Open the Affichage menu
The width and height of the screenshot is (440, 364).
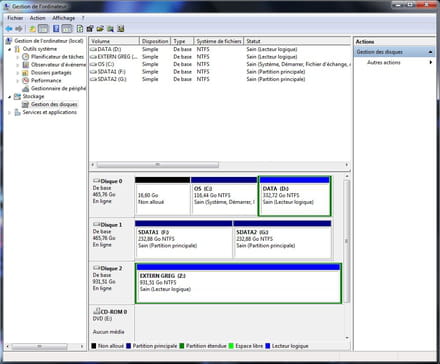pyautogui.click(x=63, y=18)
